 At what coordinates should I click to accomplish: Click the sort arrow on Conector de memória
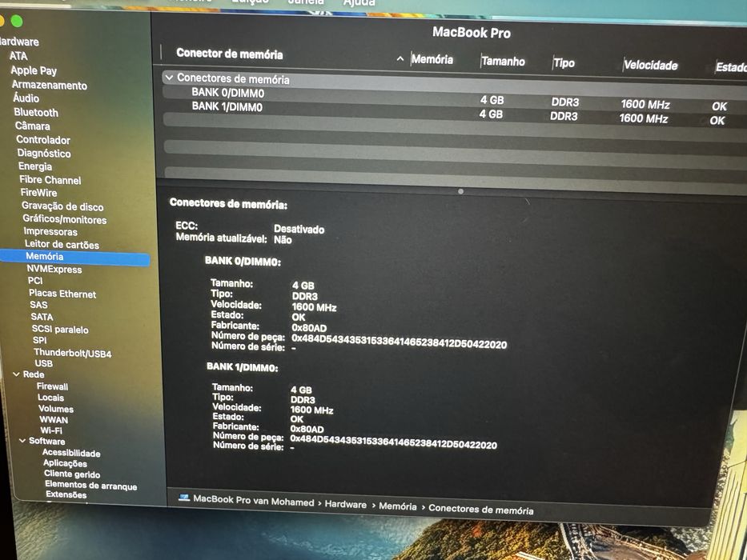400,58
